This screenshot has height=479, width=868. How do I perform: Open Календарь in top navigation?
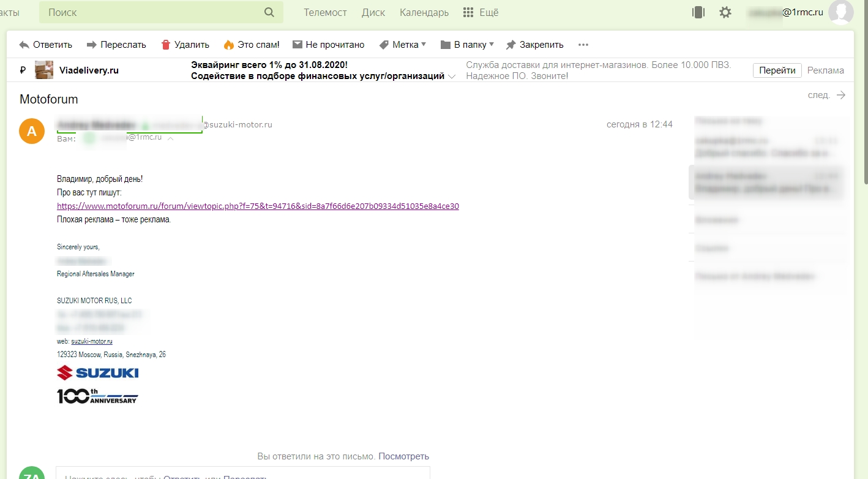pyautogui.click(x=424, y=12)
